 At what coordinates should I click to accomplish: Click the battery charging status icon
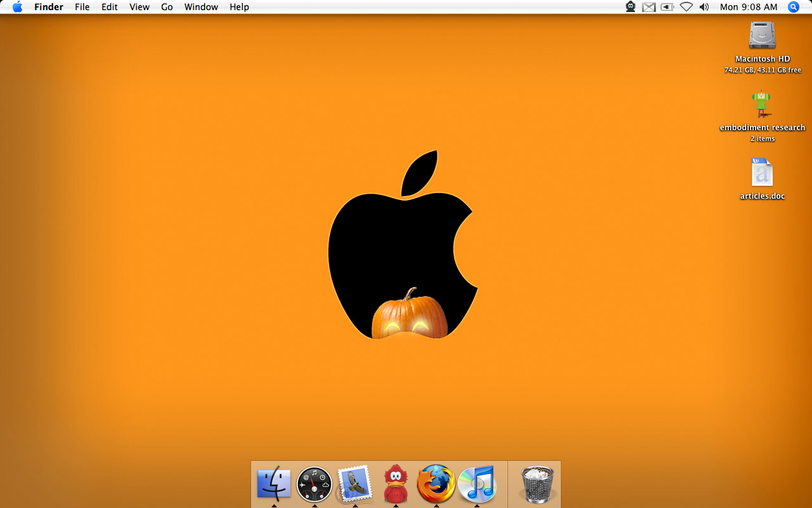coord(667,7)
